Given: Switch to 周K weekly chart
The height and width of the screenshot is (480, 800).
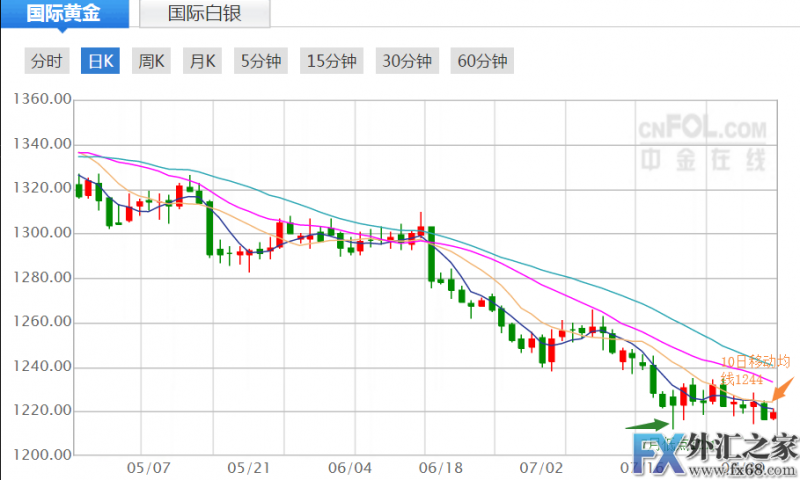Looking at the screenshot, I should click(151, 61).
